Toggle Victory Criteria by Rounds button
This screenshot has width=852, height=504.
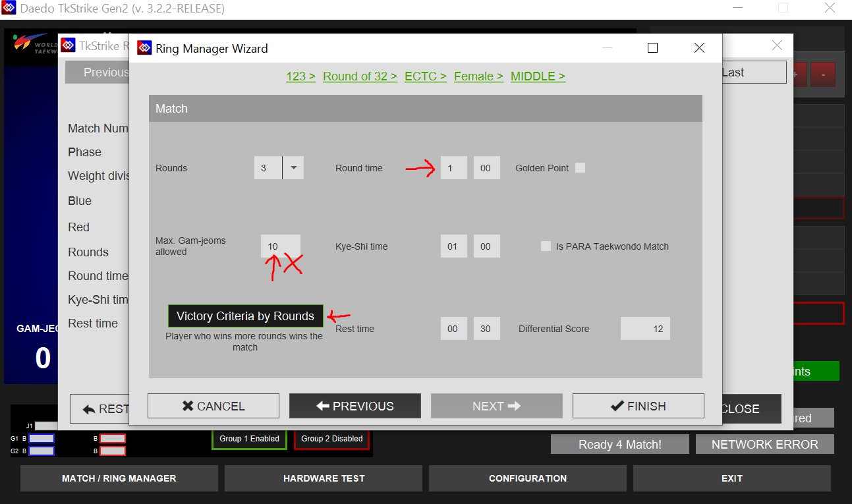tap(245, 316)
